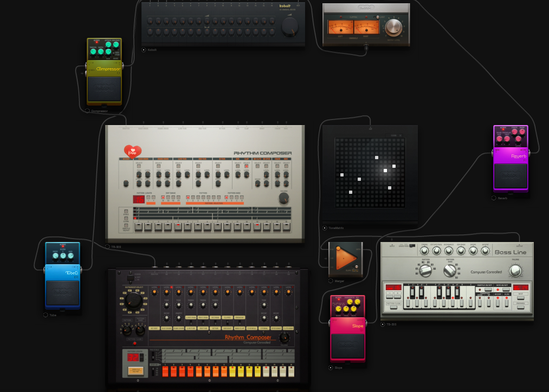Select the lit Clap select button on TR-909

pyautogui.click(x=246, y=166)
